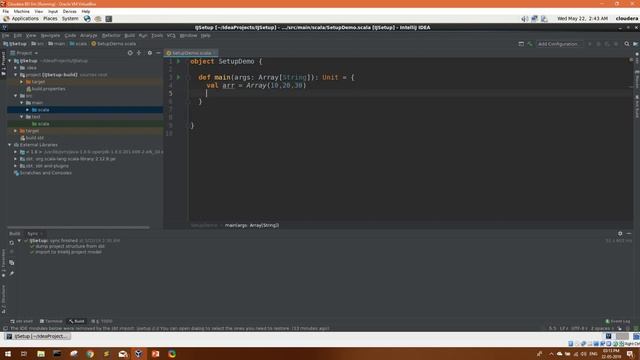Click the restart sync icon in Build panel
This screenshot has height=360, width=640.
pos(11,242)
